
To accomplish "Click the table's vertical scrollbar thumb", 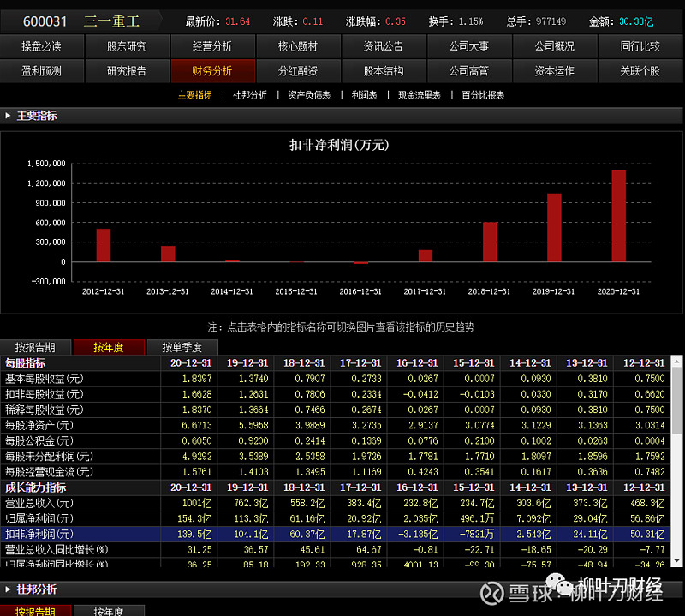I will pyautogui.click(x=676, y=401).
